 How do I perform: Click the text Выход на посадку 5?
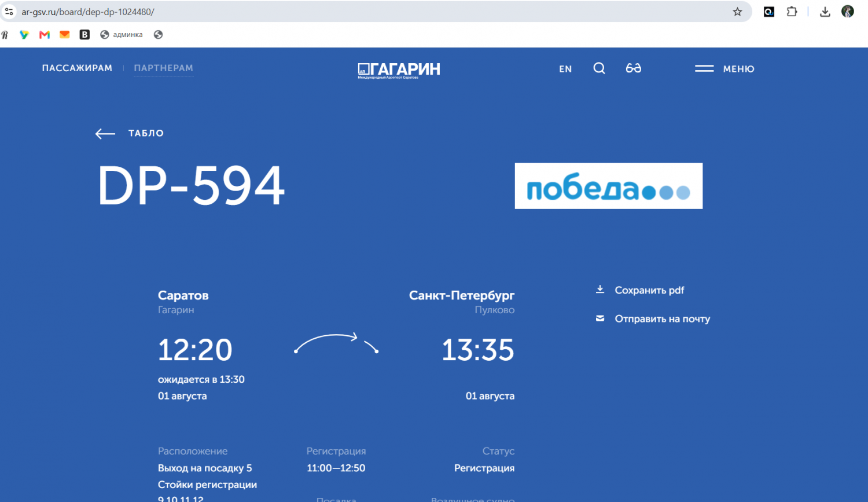point(205,468)
